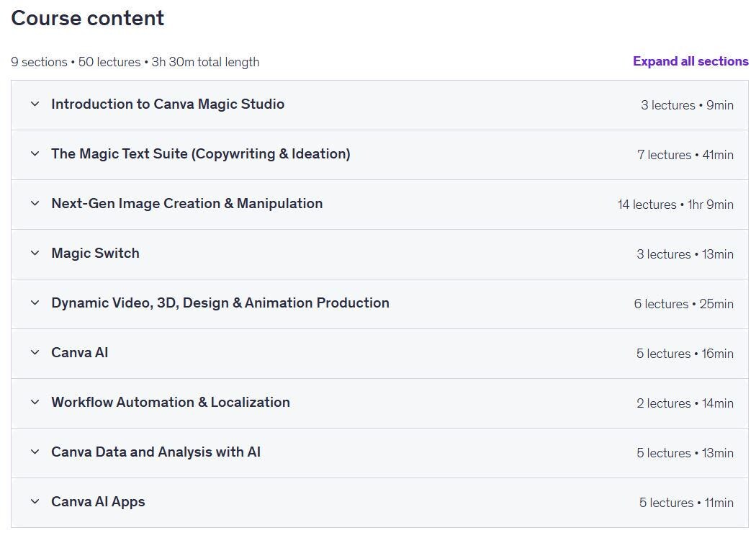Click the Course content heading
The image size is (756, 538).
[87, 18]
